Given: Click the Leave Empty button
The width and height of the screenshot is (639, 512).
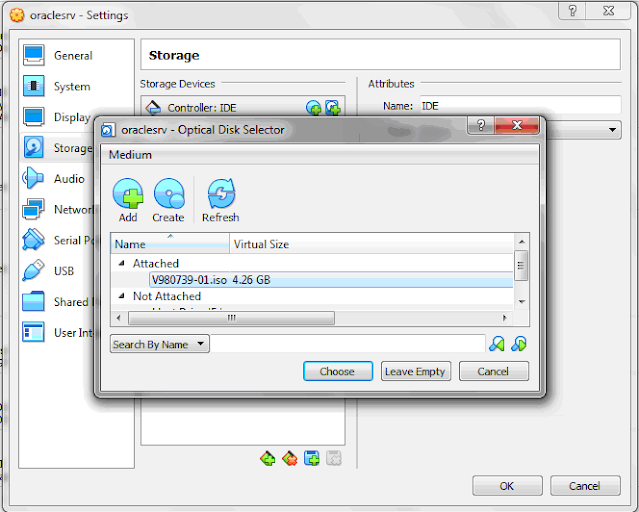Looking at the screenshot, I should [416, 371].
